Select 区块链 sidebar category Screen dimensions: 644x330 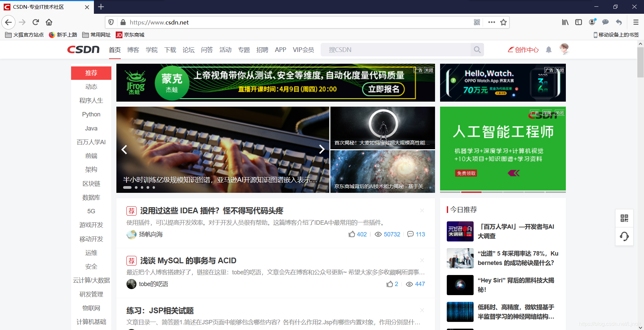coord(91,183)
